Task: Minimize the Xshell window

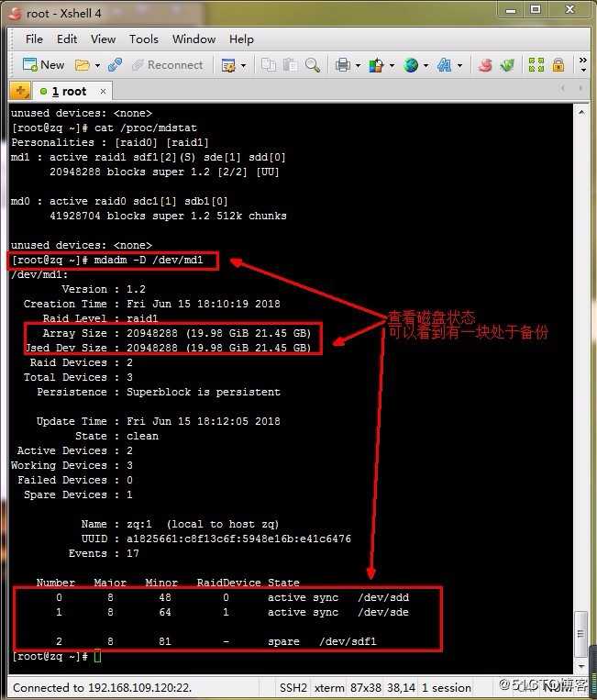Action: (x=511, y=10)
